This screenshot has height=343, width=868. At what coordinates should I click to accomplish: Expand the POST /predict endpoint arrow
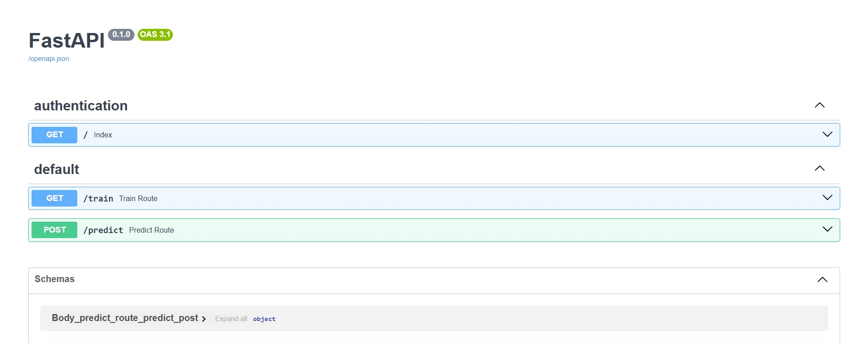pos(827,229)
